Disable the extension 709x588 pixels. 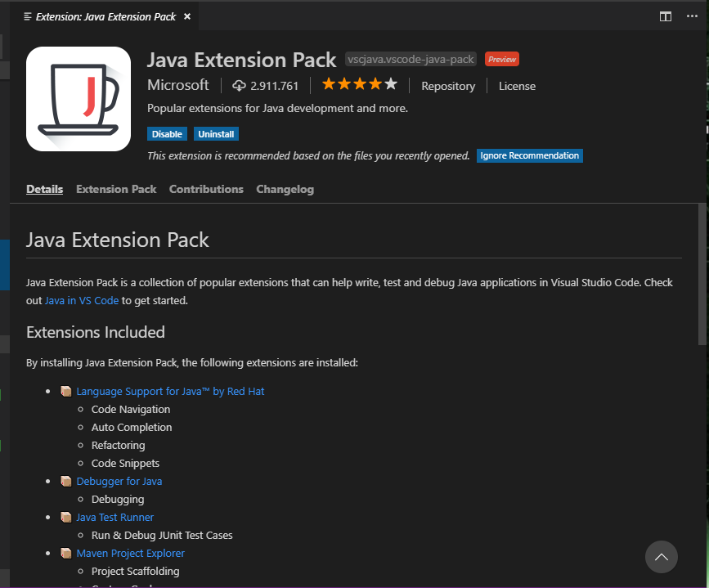coord(167,134)
